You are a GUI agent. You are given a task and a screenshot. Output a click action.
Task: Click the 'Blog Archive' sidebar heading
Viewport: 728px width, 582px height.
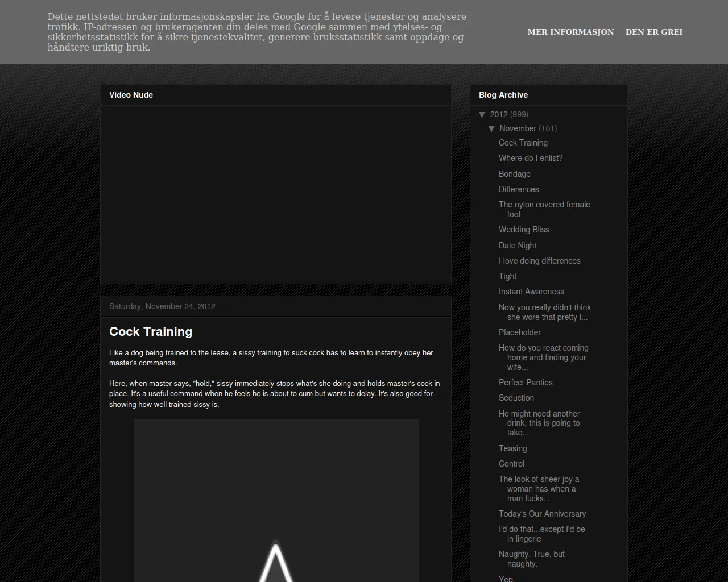503,95
